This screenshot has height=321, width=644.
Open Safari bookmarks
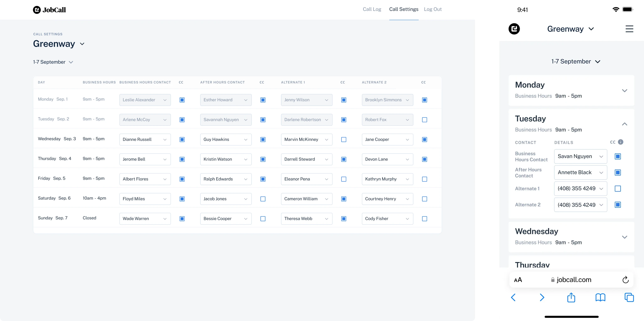601,298
